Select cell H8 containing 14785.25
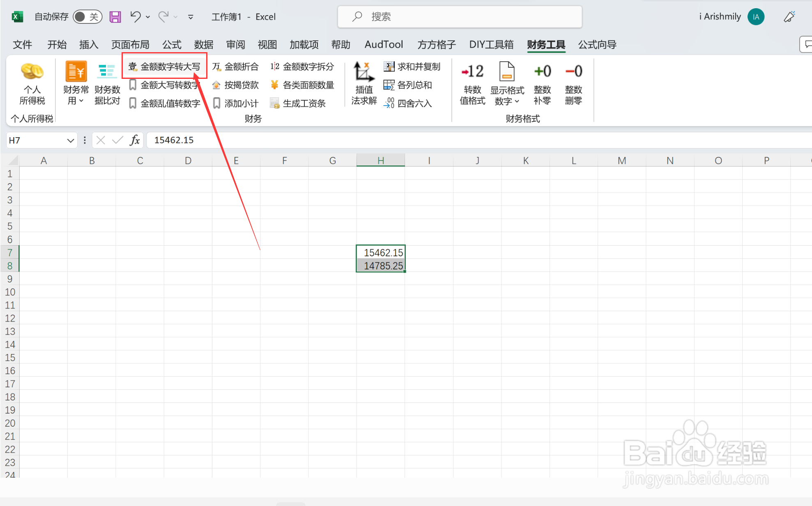 tap(380, 266)
